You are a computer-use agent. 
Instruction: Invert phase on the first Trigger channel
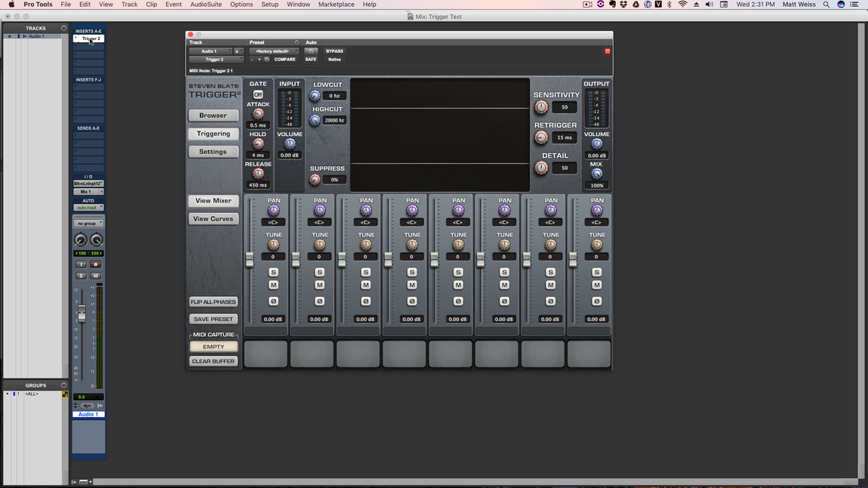[x=273, y=301]
